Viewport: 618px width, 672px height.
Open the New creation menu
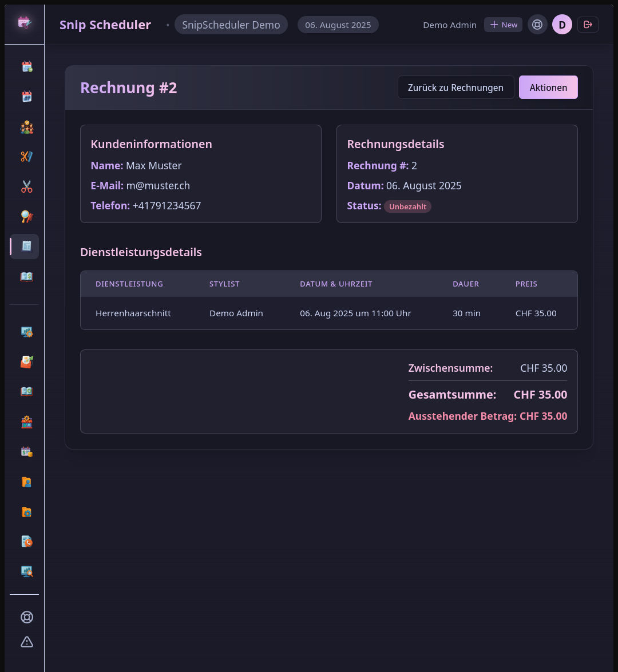tap(503, 25)
